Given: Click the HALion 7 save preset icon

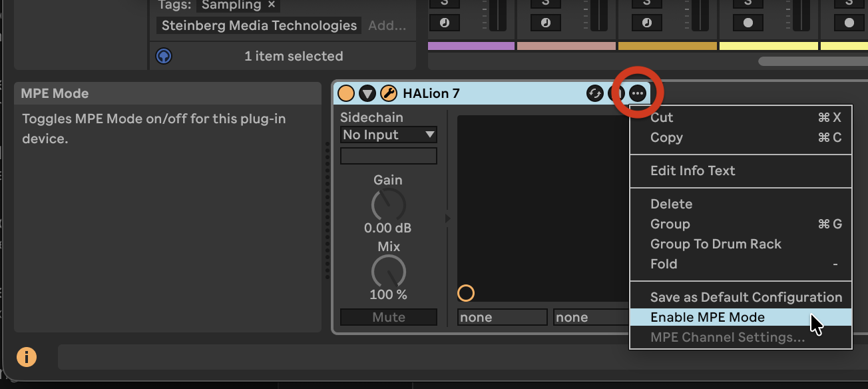Looking at the screenshot, I should 616,93.
